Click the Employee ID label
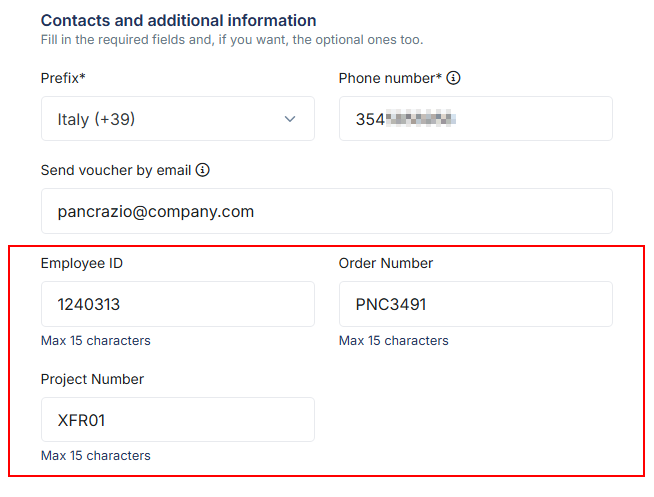 (82, 263)
